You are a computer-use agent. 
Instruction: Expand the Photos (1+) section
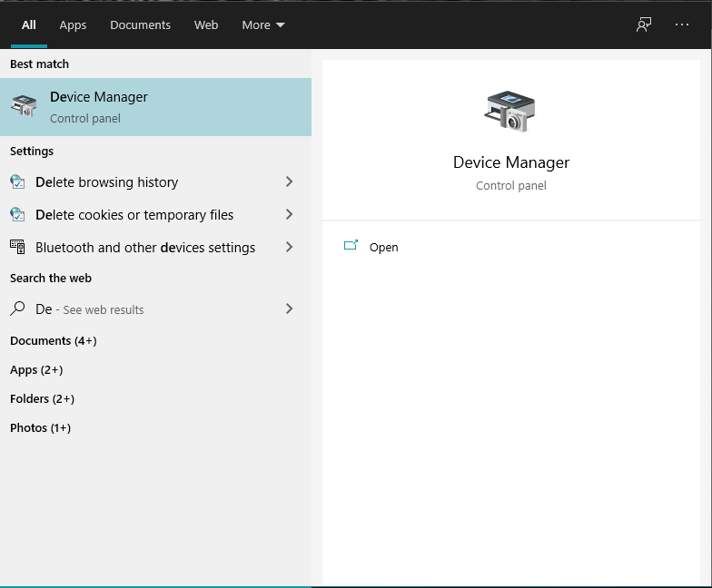tap(40, 428)
